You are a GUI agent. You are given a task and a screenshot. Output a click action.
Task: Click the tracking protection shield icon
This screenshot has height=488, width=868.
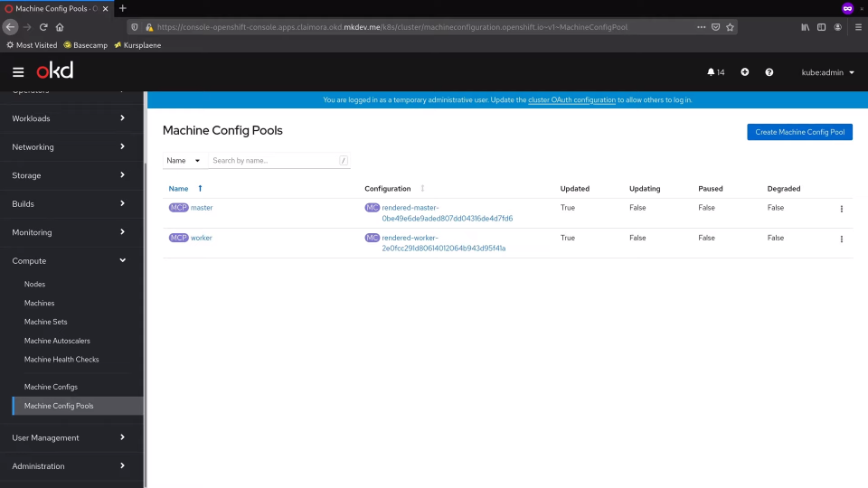tap(135, 26)
